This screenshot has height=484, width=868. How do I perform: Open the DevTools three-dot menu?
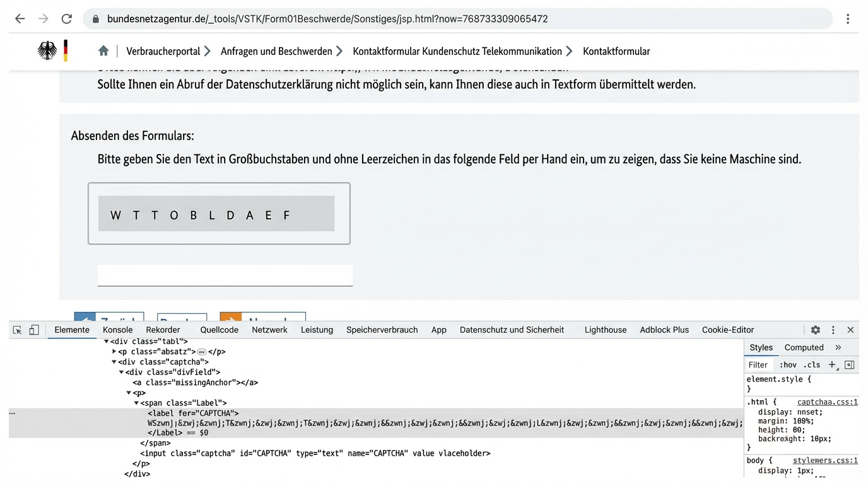[833, 330]
